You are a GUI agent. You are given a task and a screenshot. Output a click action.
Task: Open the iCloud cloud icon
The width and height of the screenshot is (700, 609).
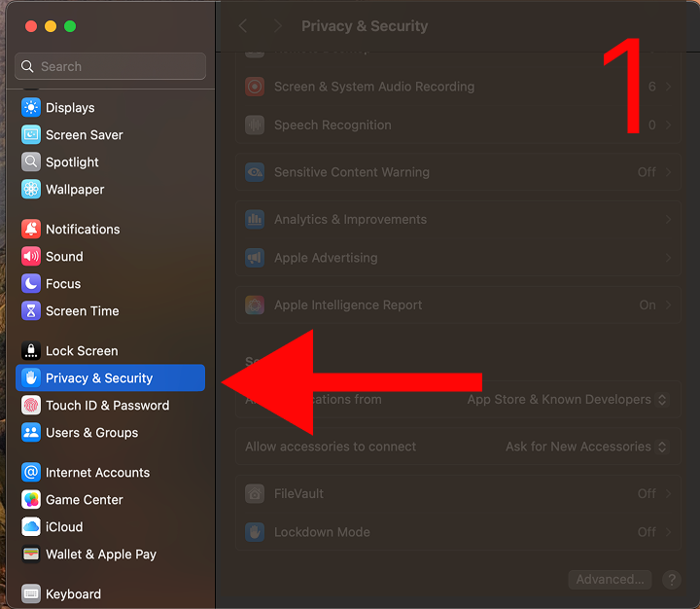coord(31,526)
